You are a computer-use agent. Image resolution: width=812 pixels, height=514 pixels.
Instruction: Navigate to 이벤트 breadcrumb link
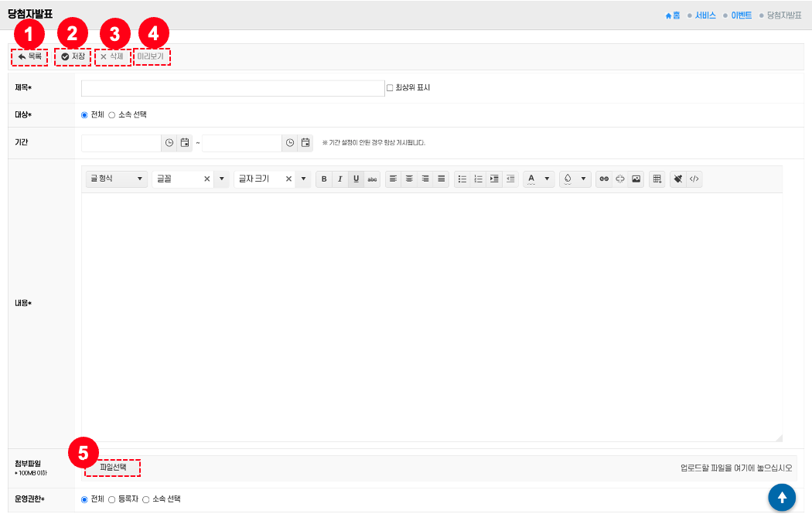(x=741, y=15)
